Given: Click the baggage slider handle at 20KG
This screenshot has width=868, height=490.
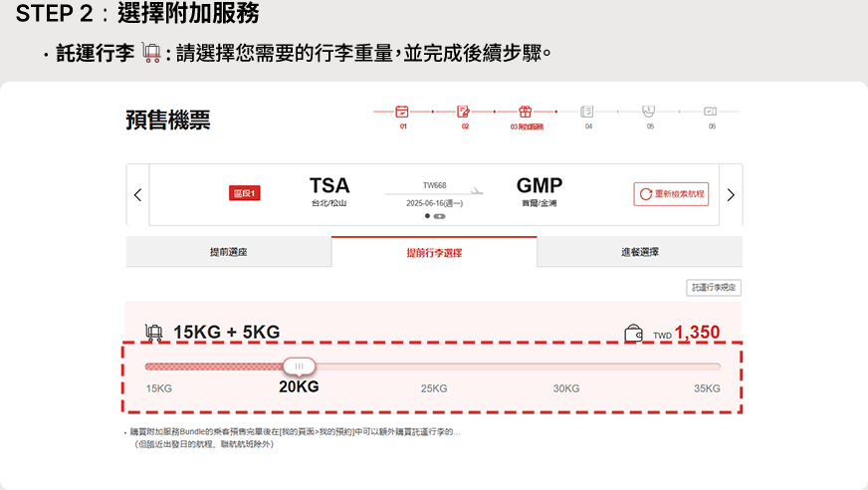Looking at the screenshot, I should pyautogui.click(x=299, y=367).
